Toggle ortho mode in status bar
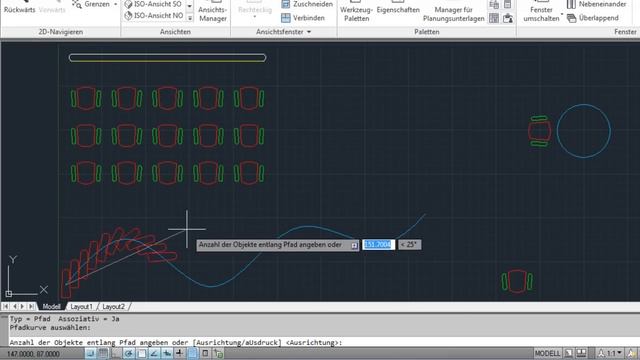The image size is (640, 360). coord(116,353)
